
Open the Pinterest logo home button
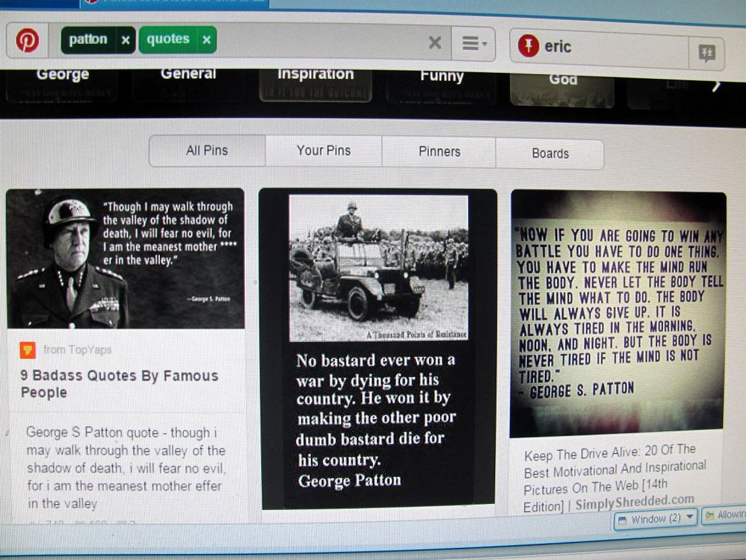tap(27, 40)
